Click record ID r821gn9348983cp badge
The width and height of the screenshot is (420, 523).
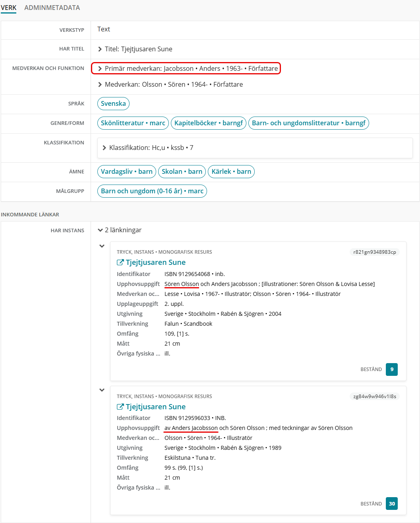tap(374, 252)
